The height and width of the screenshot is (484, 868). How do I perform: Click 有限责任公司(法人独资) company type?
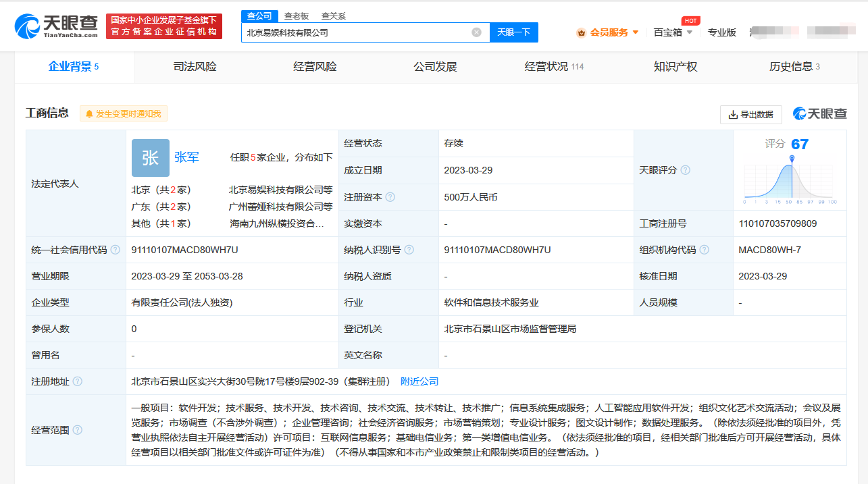tap(182, 302)
